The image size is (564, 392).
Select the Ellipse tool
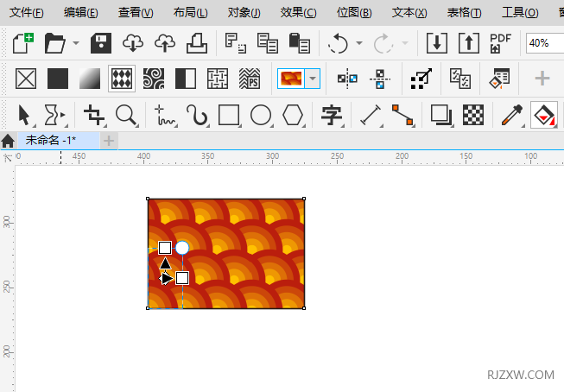(261, 115)
